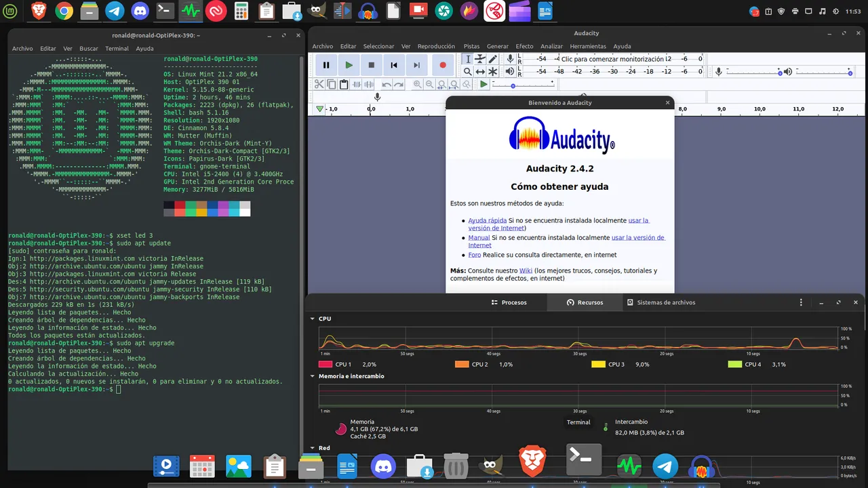Collapse the Red section in system monitor
Image resolution: width=868 pixels, height=488 pixels.
313,448
